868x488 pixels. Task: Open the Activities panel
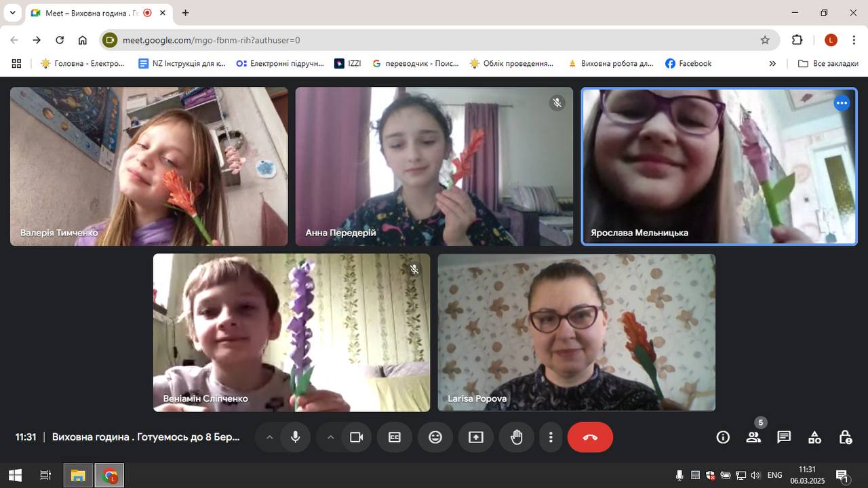coord(814,437)
